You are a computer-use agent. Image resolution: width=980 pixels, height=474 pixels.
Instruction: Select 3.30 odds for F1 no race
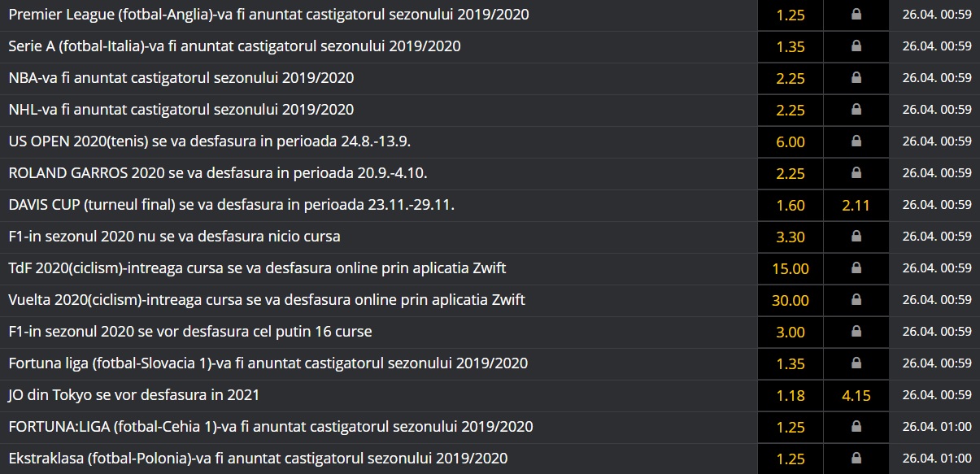(791, 237)
